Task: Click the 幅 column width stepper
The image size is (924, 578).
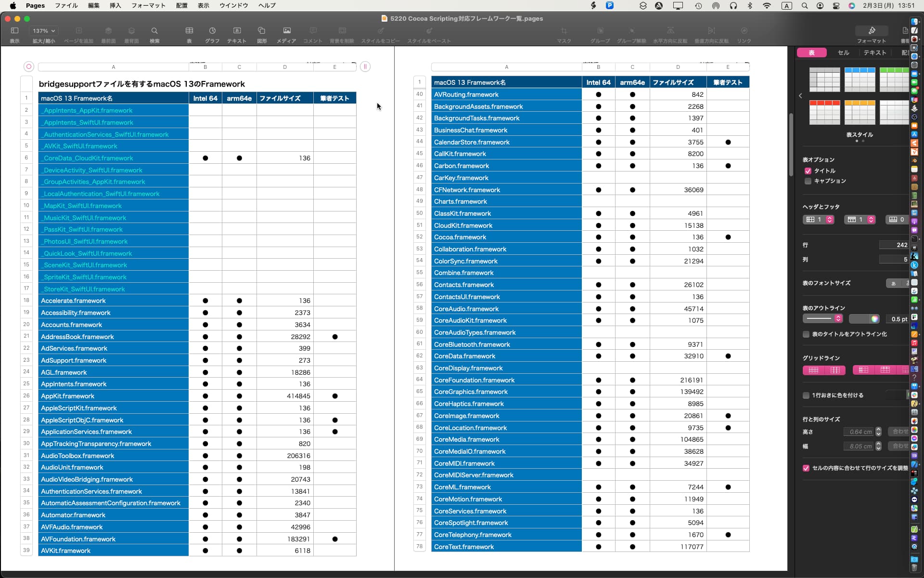Action: tap(878, 447)
